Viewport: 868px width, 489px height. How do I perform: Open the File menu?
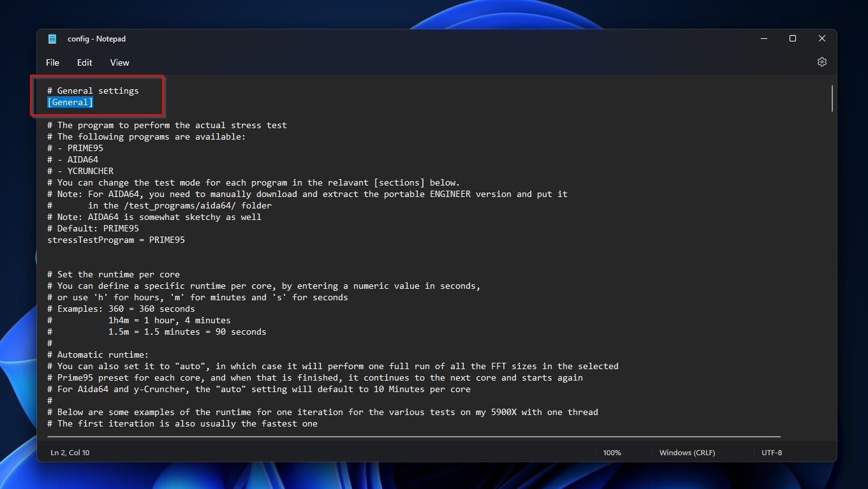[52, 62]
